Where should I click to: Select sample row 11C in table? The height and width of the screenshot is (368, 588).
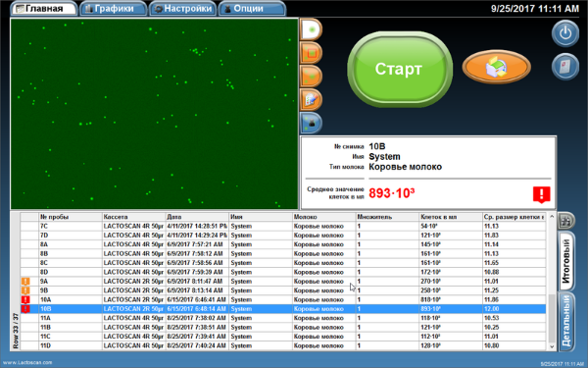pos(283,337)
